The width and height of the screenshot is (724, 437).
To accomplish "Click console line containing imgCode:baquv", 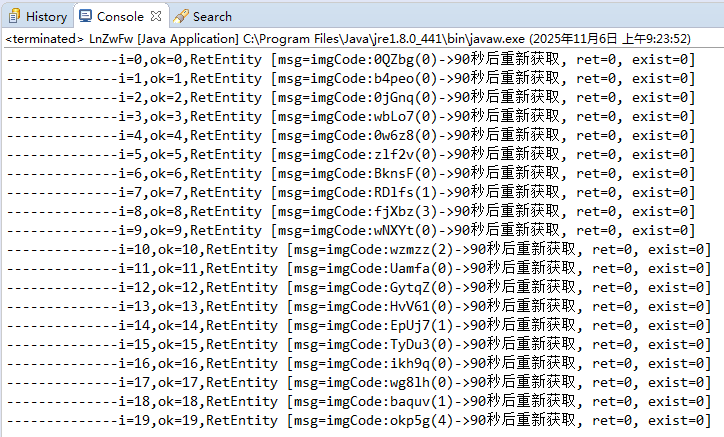I will pos(359,401).
